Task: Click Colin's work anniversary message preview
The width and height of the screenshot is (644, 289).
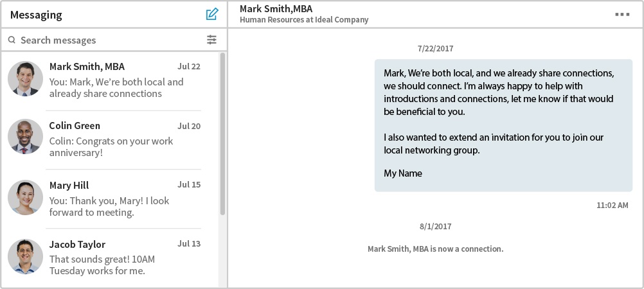Action: click(111, 147)
